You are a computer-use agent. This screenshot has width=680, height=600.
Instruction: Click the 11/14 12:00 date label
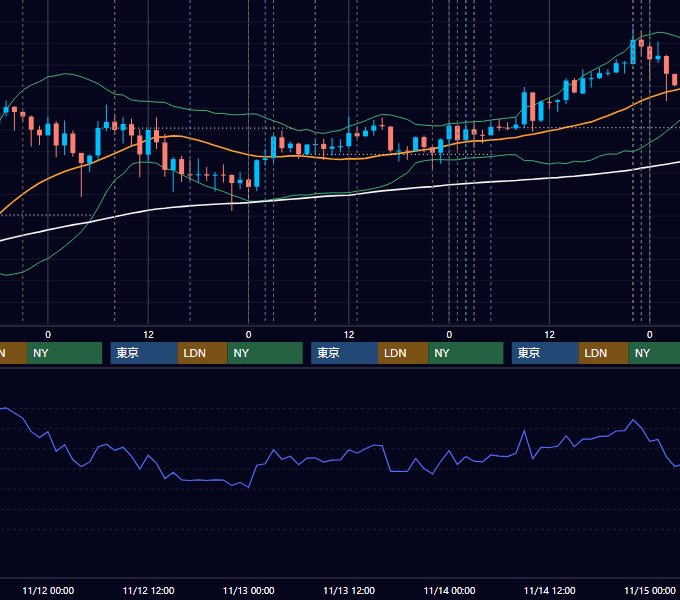549,590
